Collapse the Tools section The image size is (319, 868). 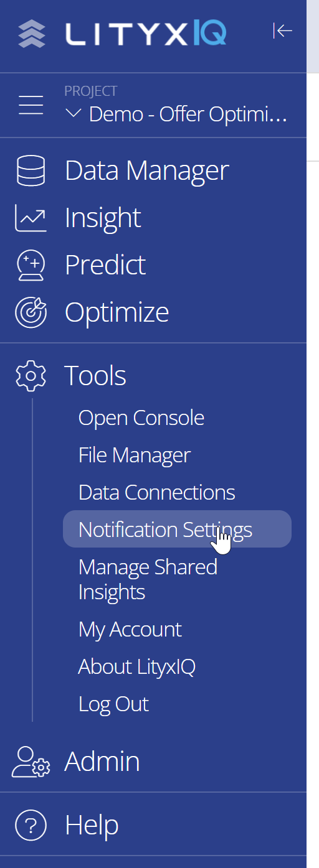pos(95,376)
